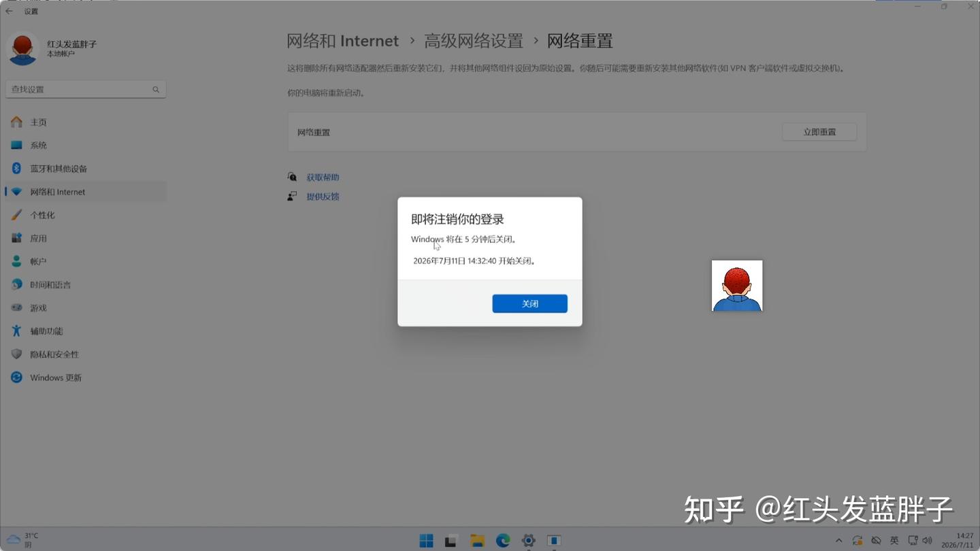Screen dimensions: 980x551
Task: Click the display device icon in the tray
Action: pos(913,541)
